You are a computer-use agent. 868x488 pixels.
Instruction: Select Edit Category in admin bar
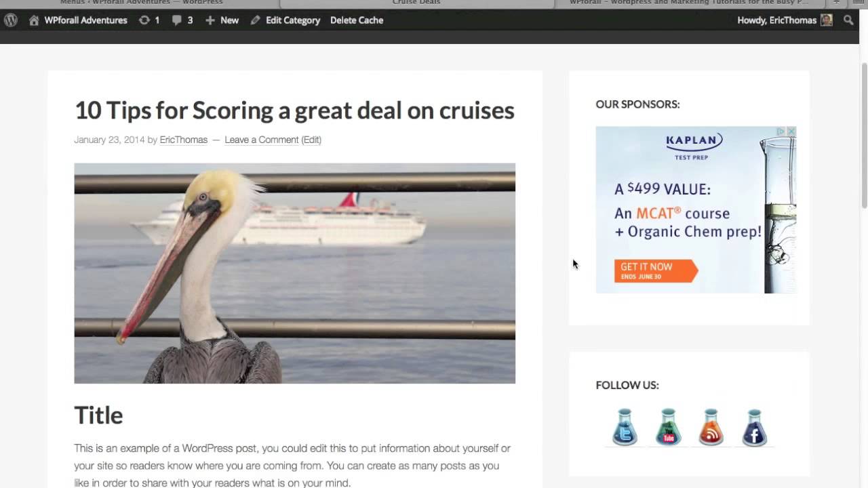[285, 20]
